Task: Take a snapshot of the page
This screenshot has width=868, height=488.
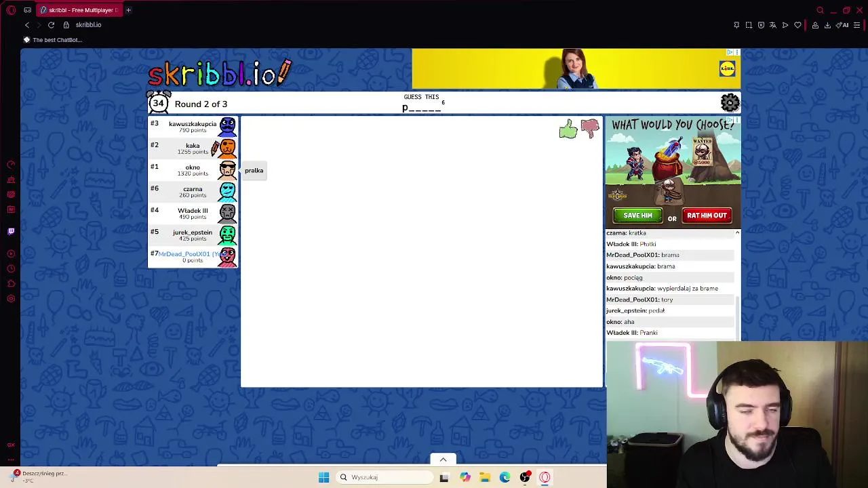Action: 749,25
